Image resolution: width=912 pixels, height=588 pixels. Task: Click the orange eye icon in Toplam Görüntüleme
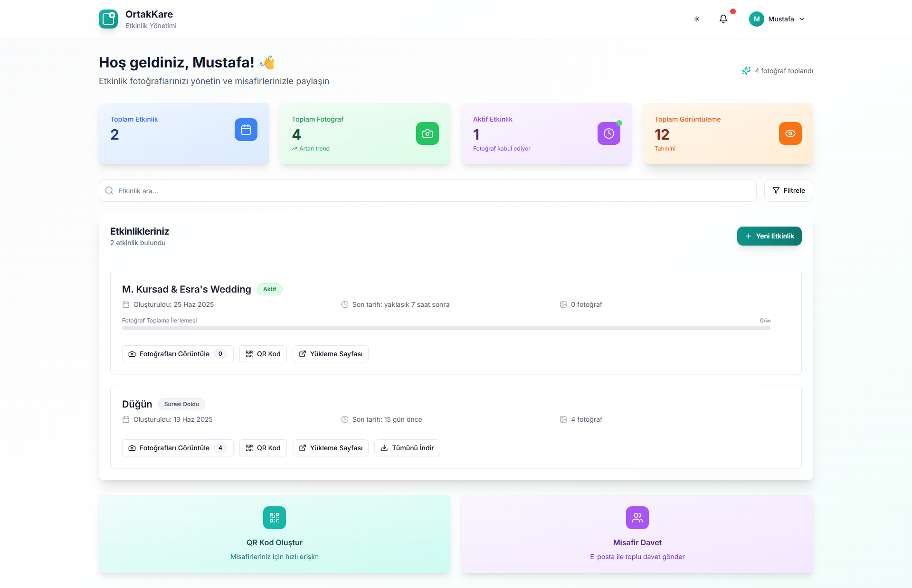(790, 133)
